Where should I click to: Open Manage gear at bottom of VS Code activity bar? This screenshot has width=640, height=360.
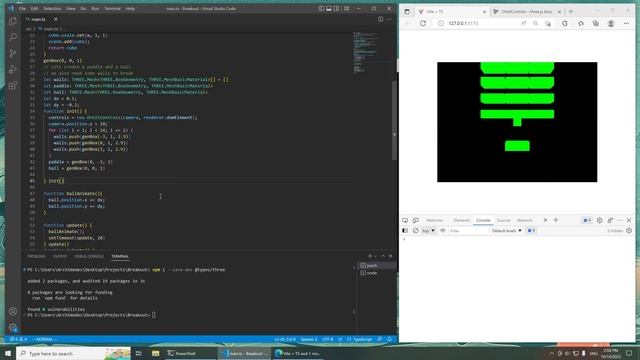pos(13,327)
